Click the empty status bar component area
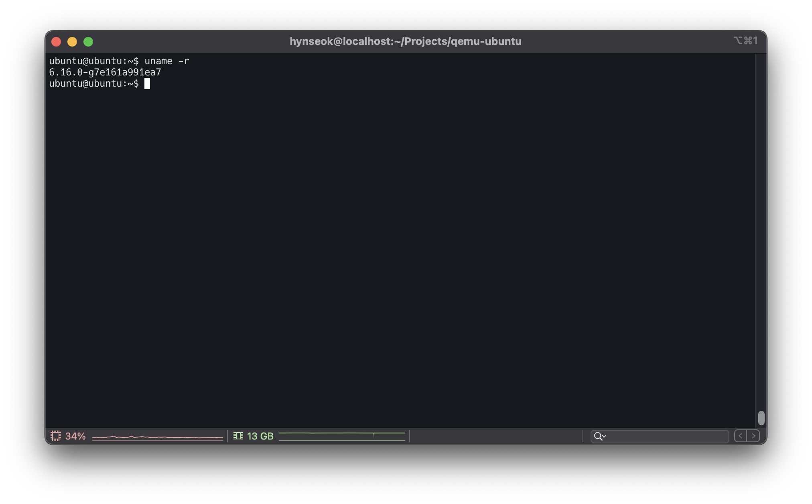 click(x=495, y=436)
